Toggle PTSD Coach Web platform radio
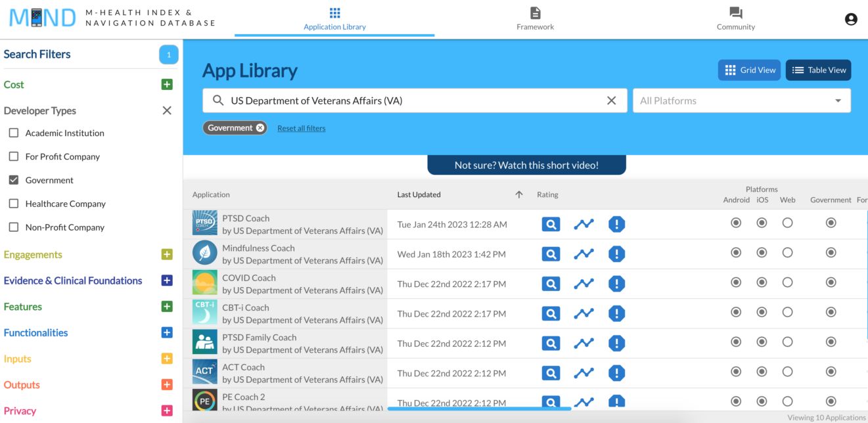This screenshot has width=868, height=423. pyautogui.click(x=787, y=223)
